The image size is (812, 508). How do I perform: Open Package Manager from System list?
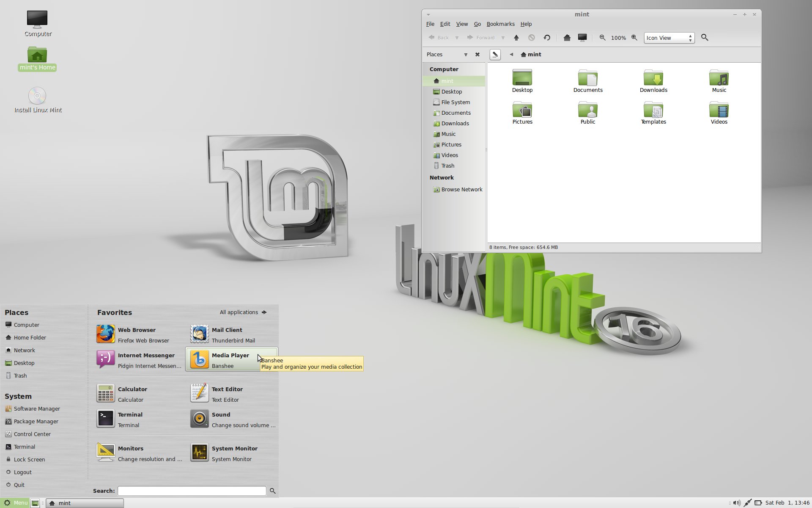32,422
